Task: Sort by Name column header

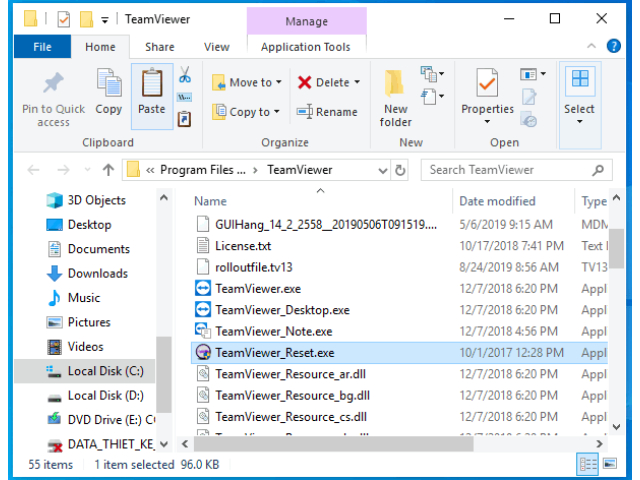Action: (210, 201)
